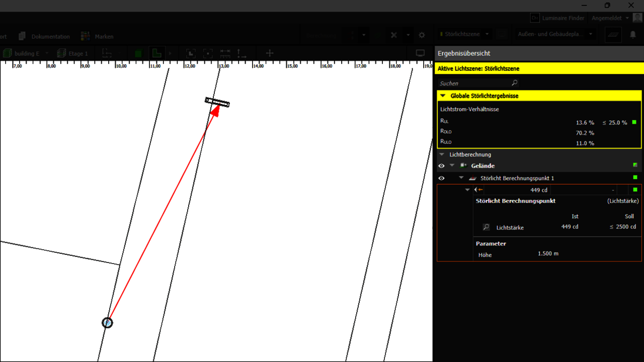Select the floor plan view icon
This screenshot has height=362, width=644.
point(156,53)
